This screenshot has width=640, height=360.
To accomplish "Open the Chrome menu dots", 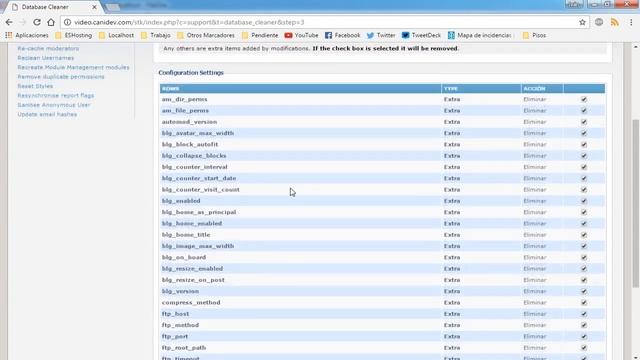I will 631,22.
